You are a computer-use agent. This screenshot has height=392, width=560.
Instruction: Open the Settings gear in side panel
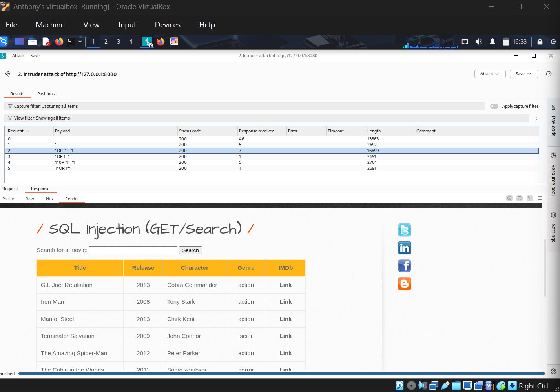coord(553,215)
